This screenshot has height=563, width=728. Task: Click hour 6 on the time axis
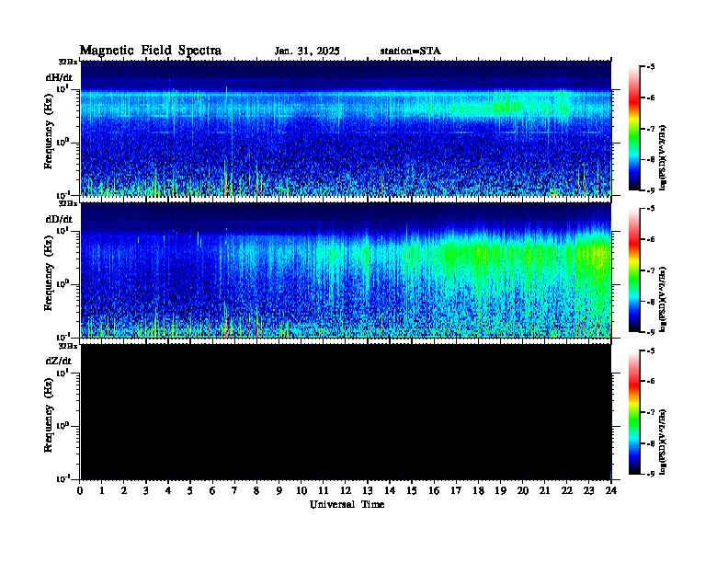click(x=212, y=491)
